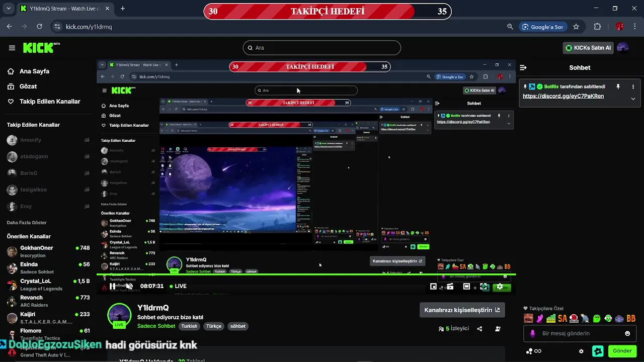Viewport: 644px width, 362px height.
Task: Insert the orange BB emote
Action: click(631, 318)
